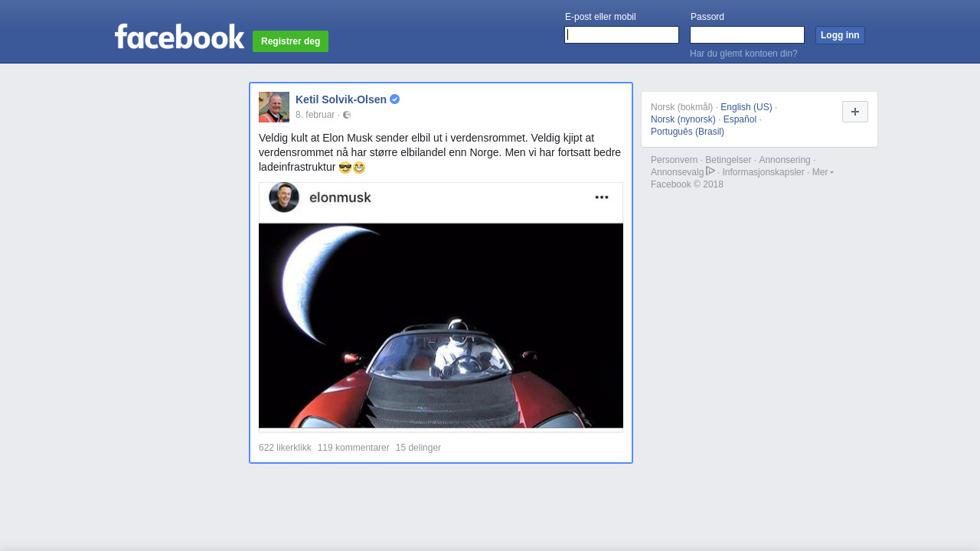The height and width of the screenshot is (551, 980).
Task: Click the public globe icon beside the post date
Action: click(347, 115)
